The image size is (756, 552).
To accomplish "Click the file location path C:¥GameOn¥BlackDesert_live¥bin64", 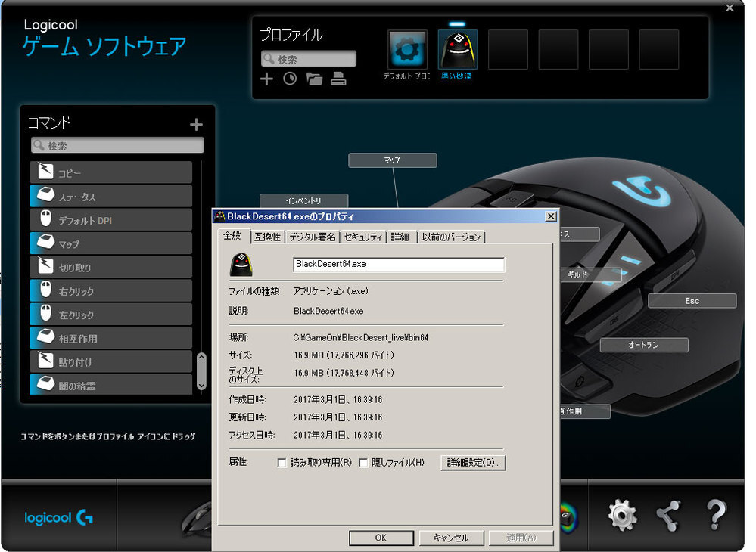I will click(x=361, y=338).
